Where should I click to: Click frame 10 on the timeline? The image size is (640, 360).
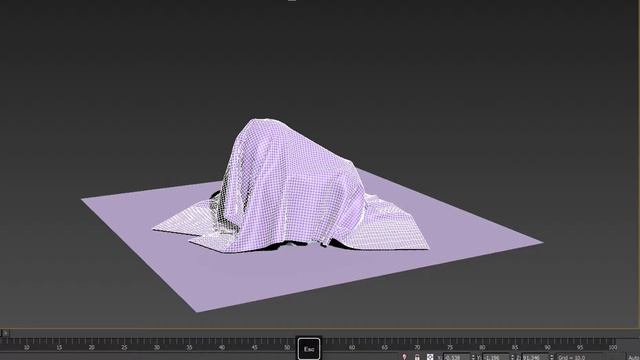(27, 347)
